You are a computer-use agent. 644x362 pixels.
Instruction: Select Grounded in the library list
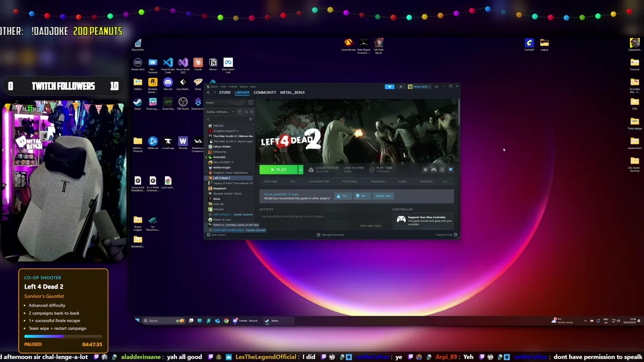[219, 157]
